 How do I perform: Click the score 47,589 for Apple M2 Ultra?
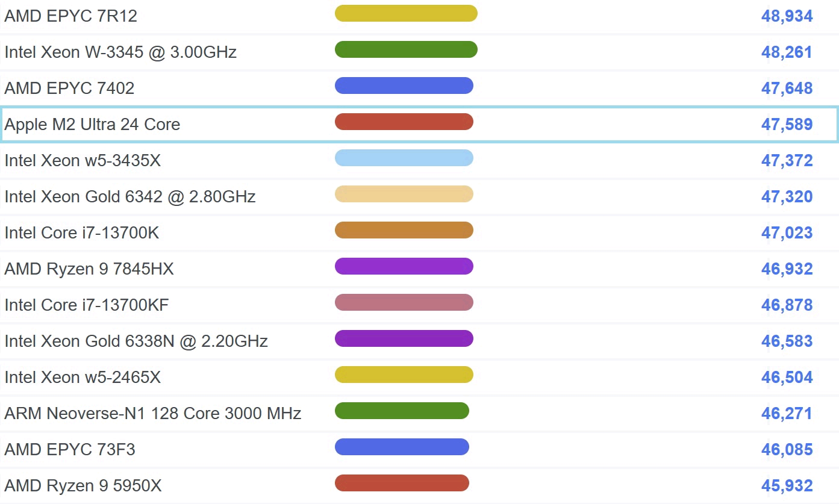(x=787, y=125)
